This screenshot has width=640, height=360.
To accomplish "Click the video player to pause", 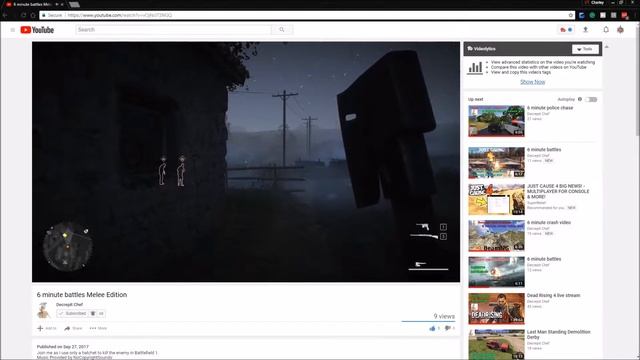I will pos(246,162).
